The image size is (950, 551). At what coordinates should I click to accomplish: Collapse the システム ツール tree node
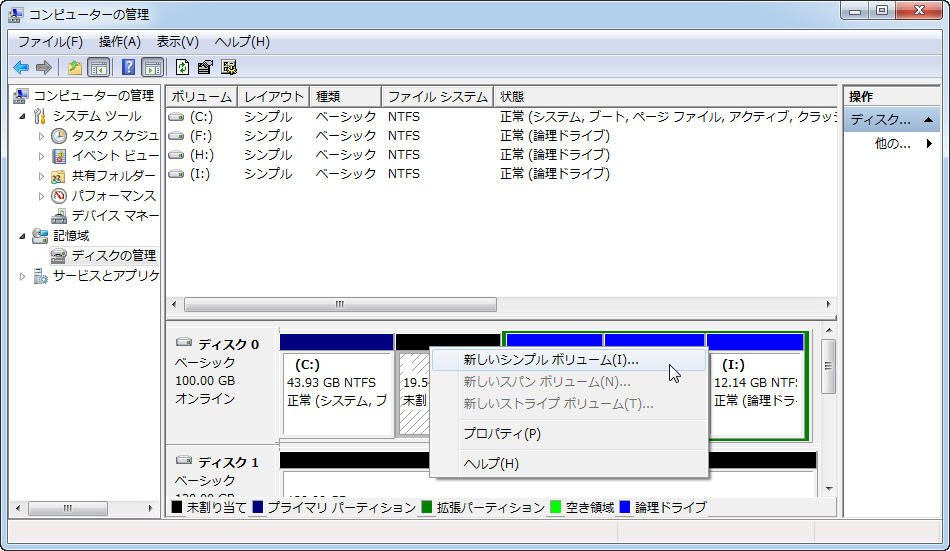(x=22, y=116)
